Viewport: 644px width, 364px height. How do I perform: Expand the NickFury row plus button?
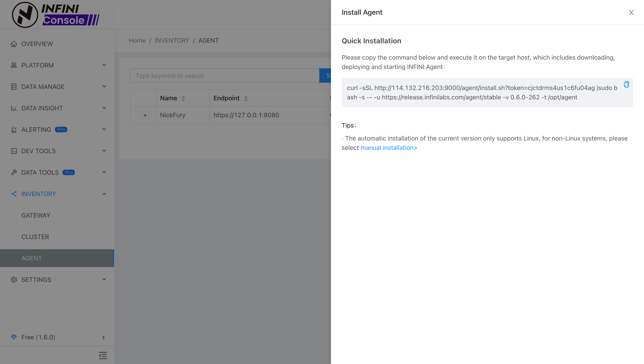coord(145,115)
